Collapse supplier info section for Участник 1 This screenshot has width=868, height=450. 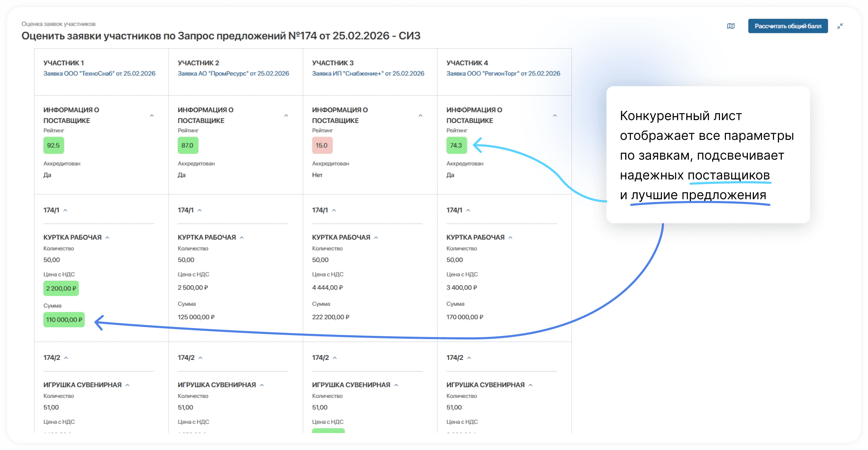click(152, 115)
